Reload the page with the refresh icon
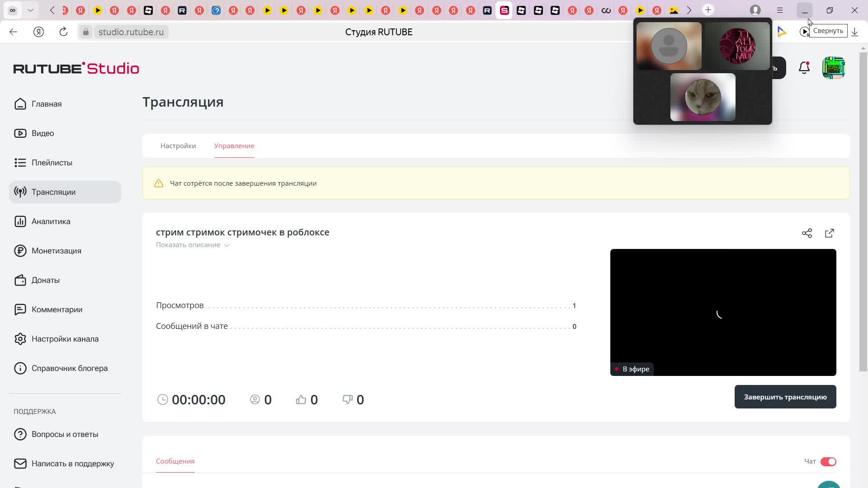 click(x=63, y=32)
